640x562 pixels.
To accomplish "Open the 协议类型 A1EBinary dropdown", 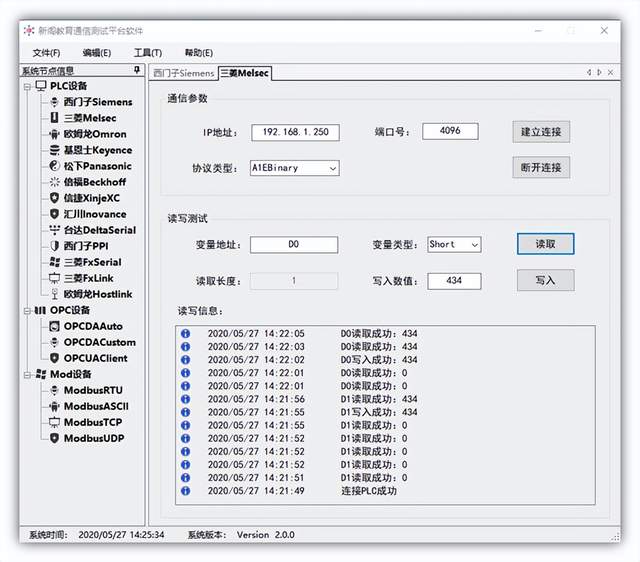I will coord(333,168).
